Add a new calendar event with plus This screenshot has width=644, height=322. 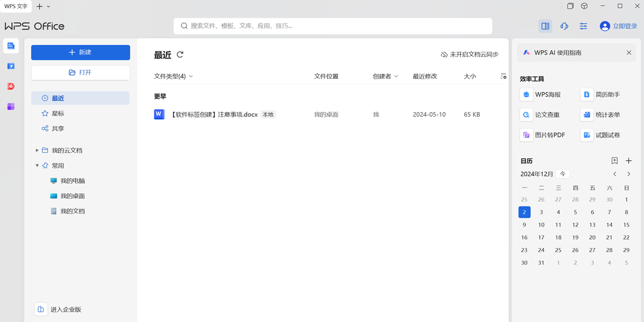click(x=629, y=160)
